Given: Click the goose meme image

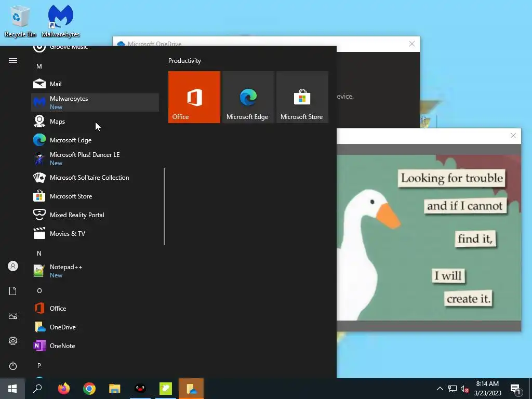Looking at the screenshot, I should tap(429, 237).
